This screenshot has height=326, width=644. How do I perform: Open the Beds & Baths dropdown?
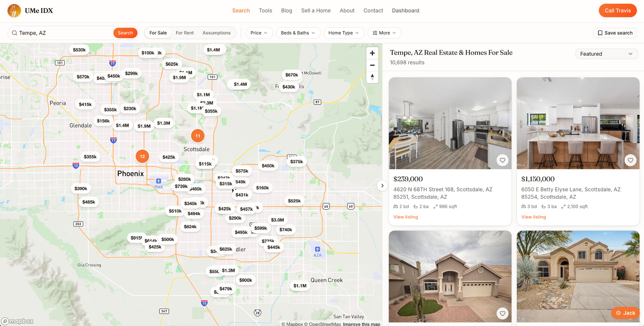coord(298,33)
